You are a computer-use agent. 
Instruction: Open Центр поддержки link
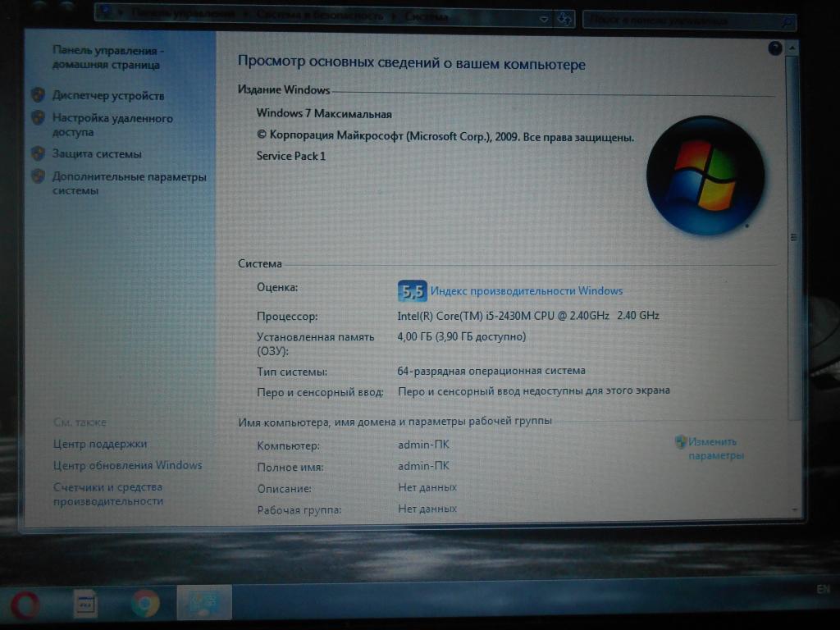tap(100, 444)
